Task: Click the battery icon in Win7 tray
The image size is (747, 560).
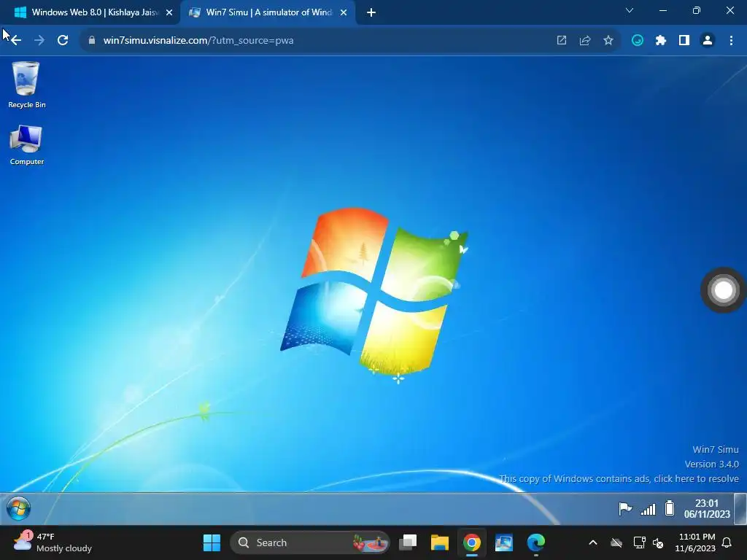Action: (x=670, y=508)
